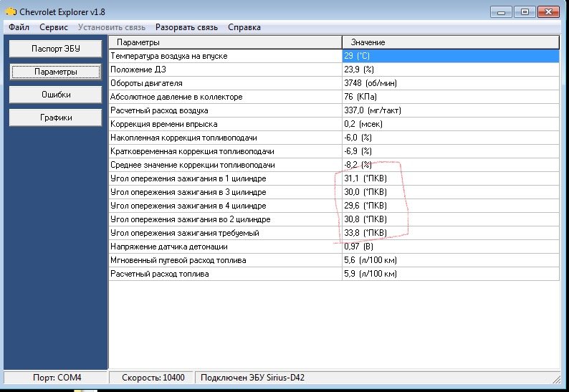The height and width of the screenshot is (392, 569).
Task: Select Расчетный расход воздуха row
Action: [334, 110]
